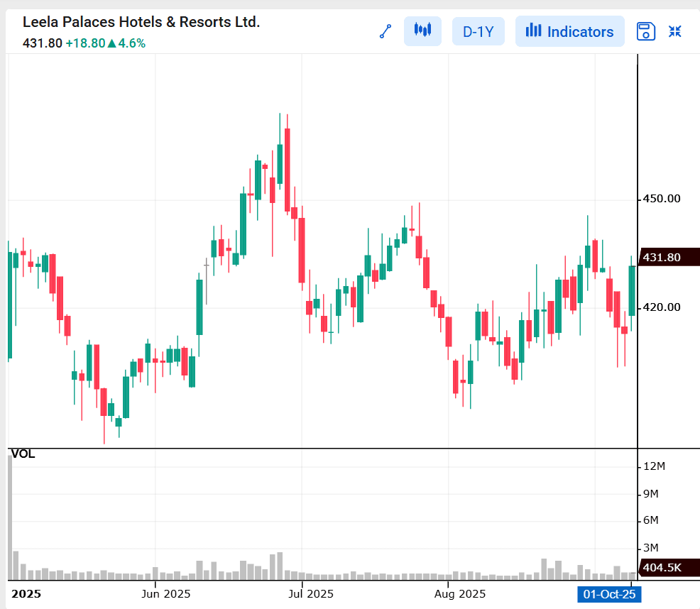Open the D-1Y timeframe selector

pos(478,31)
